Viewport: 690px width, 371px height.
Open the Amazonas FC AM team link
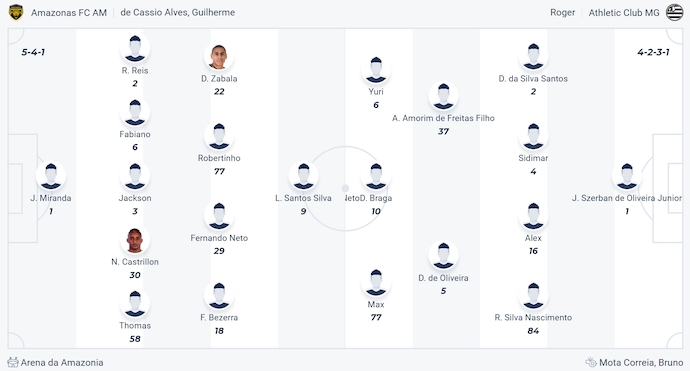pyautogui.click(x=69, y=13)
